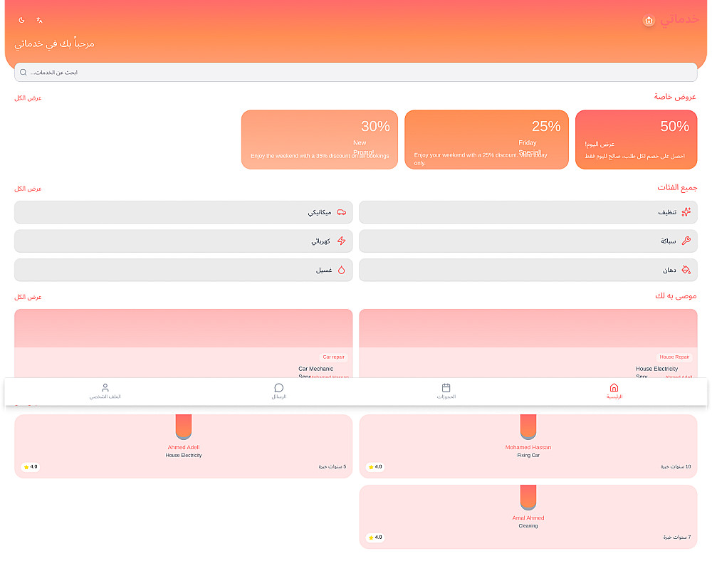Open the Messages tab الرسائل
This screenshot has width=712, height=588.
pyautogui.click(x=279, y=391)
